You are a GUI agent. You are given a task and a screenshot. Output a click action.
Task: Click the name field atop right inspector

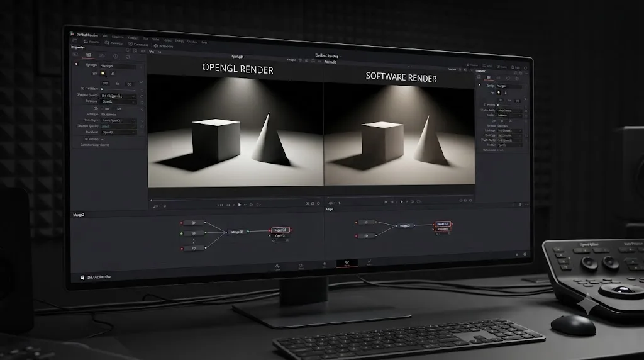509,86
